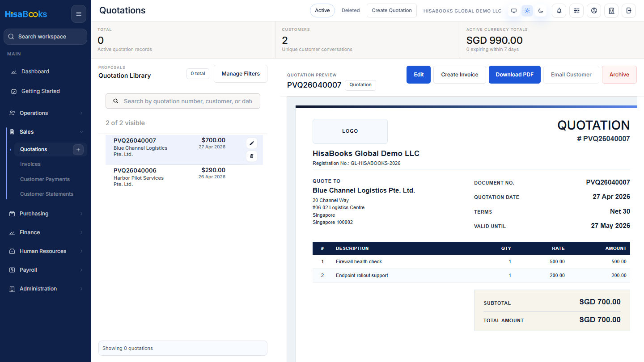This screenshot has height=362, width=644.
Task: Show Deleted quotations
Action: click(x=351, y=11)
